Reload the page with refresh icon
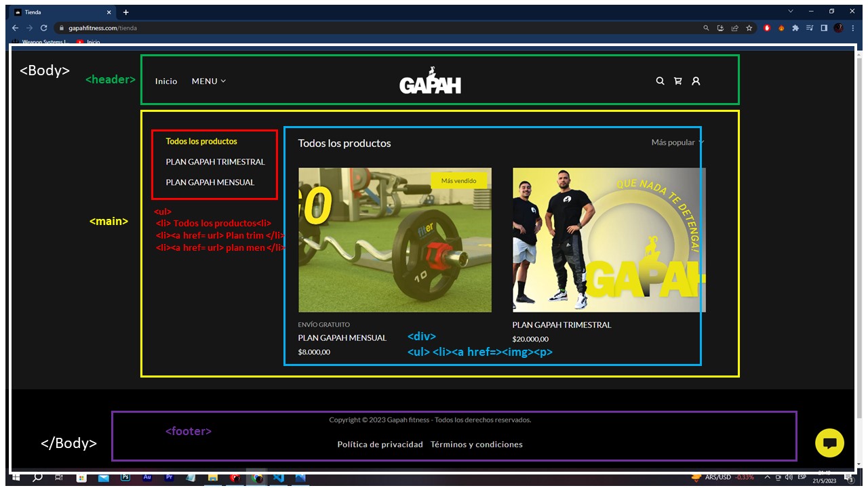Screen dimensions: 868x488 [x=44, y=28]
